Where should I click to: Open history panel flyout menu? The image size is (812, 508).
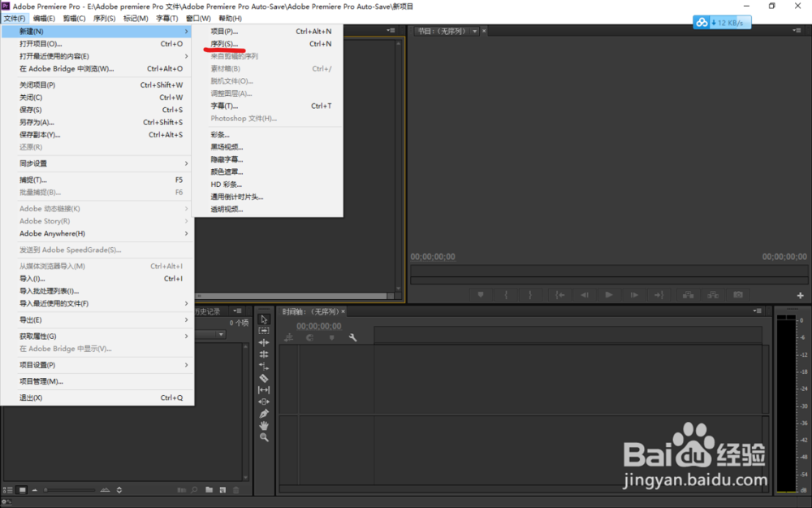click(x=237, y=311)
